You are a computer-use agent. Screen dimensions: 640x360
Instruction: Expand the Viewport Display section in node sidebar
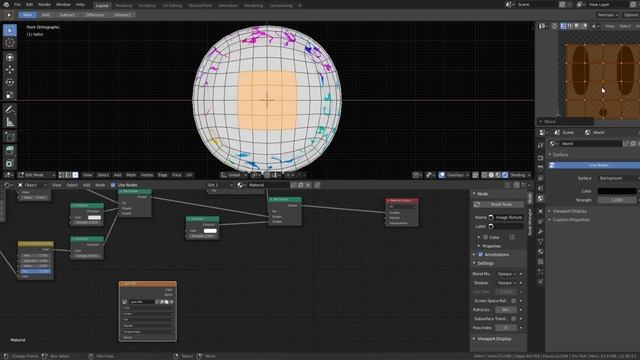click(x=494, y=339)
